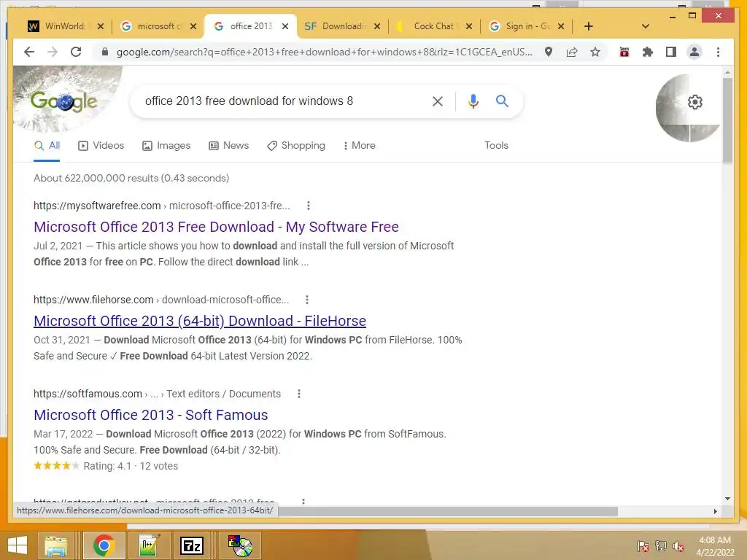Viewport: 747px width, 560px height.
Task: Click the muted volume tray icon
Action: pos(678,546)
